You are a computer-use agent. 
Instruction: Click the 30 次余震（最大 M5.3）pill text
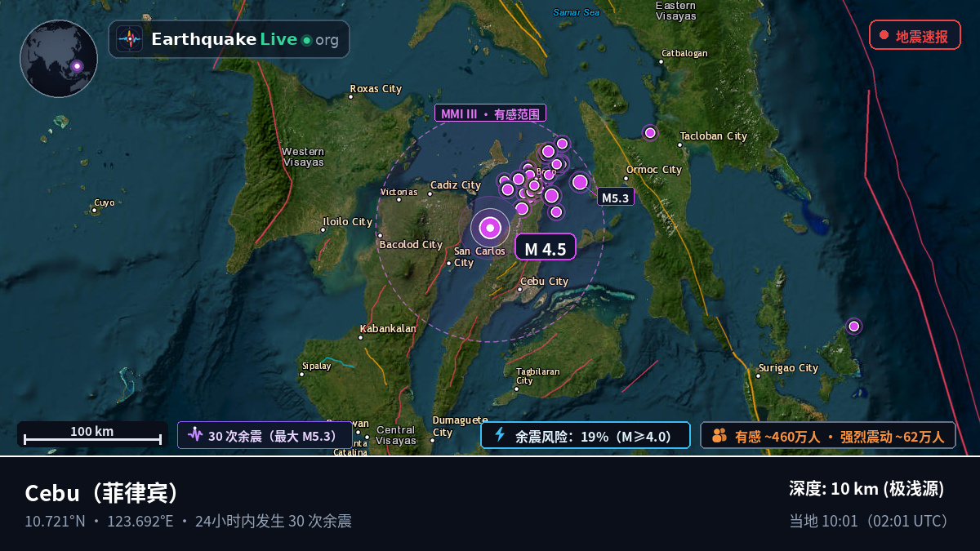(x=273, y=436)
